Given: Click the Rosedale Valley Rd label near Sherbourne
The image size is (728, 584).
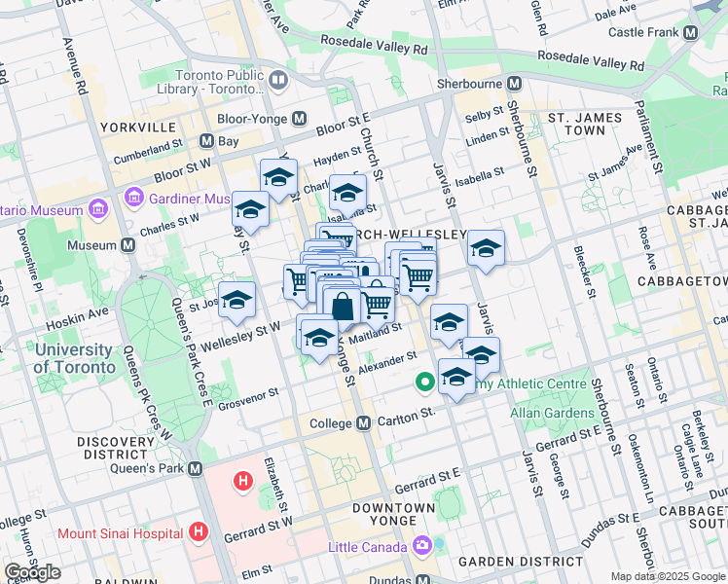Looking at the screenshot, I should (591, 60).
